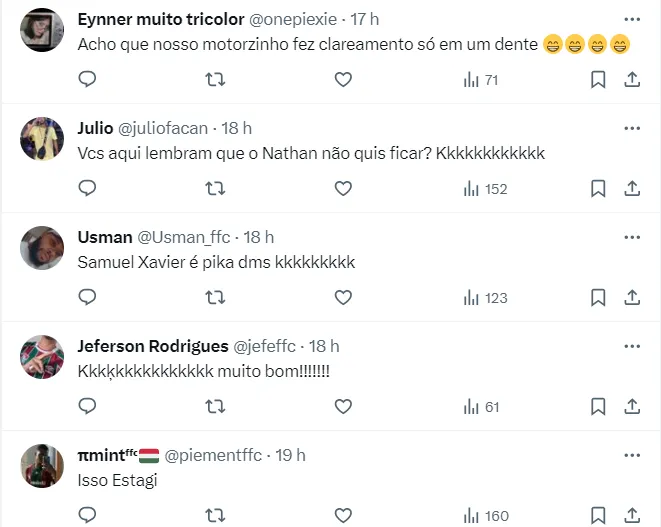The width and height of the screenshot is (661, 527).
Task: Share the πmint 'Isso Estagi' tweet
Action: (632, 515)
